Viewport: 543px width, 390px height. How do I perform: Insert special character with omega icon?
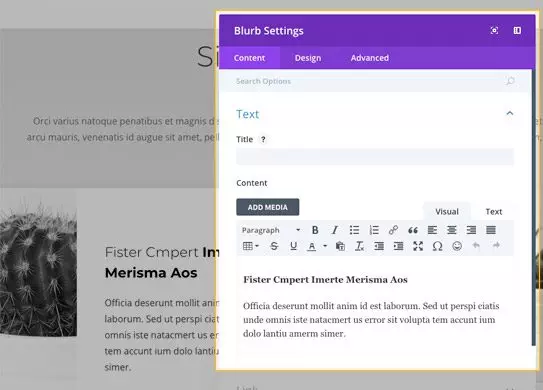point(437,246)
